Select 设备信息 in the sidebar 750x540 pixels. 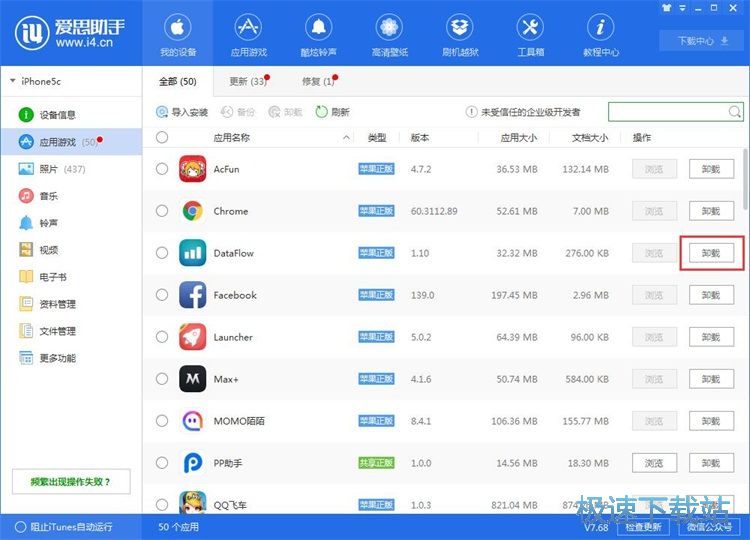click(x=72, y=115)
